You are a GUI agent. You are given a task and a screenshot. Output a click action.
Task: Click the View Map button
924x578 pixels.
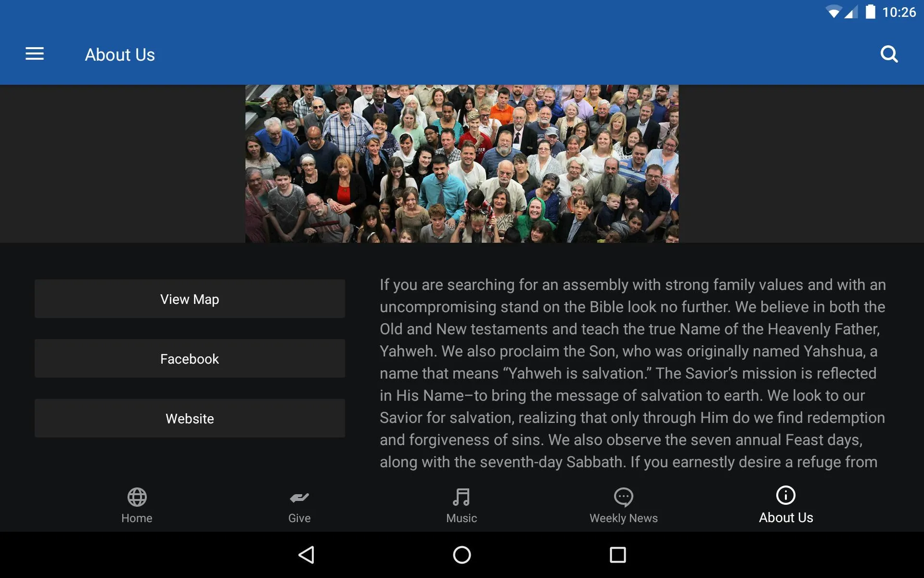tap(190, 299)
